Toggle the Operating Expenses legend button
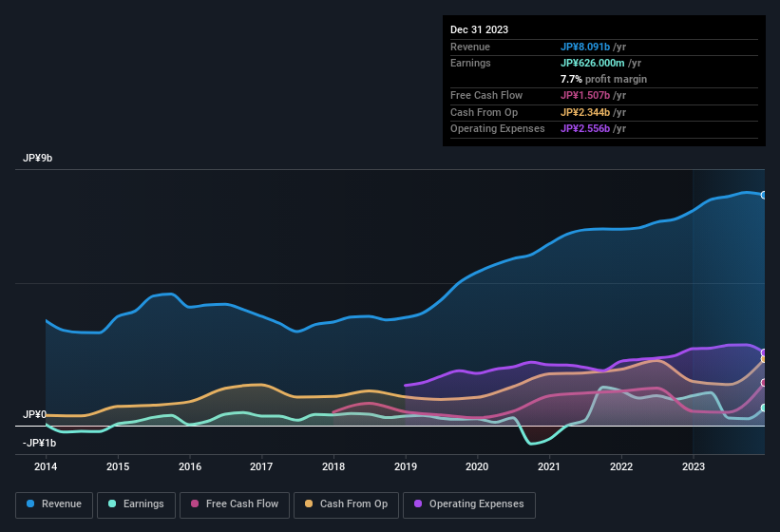The image size is (780, 532). coord(469,505)
